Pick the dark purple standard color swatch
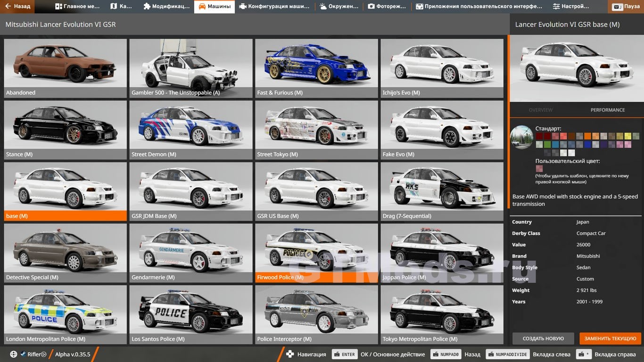Image resolution: width=644 pixels, height=362 pixels. click(x=604, y=145)
